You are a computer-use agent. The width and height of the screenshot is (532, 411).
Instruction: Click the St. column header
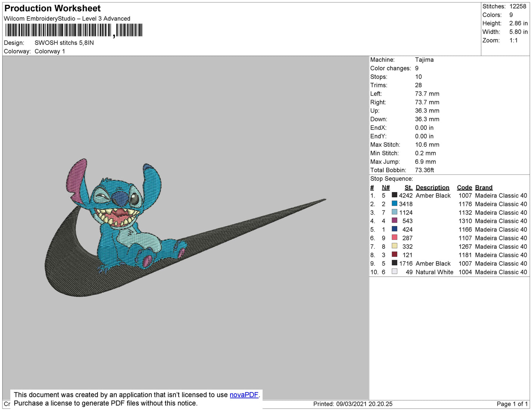[408, 187]
